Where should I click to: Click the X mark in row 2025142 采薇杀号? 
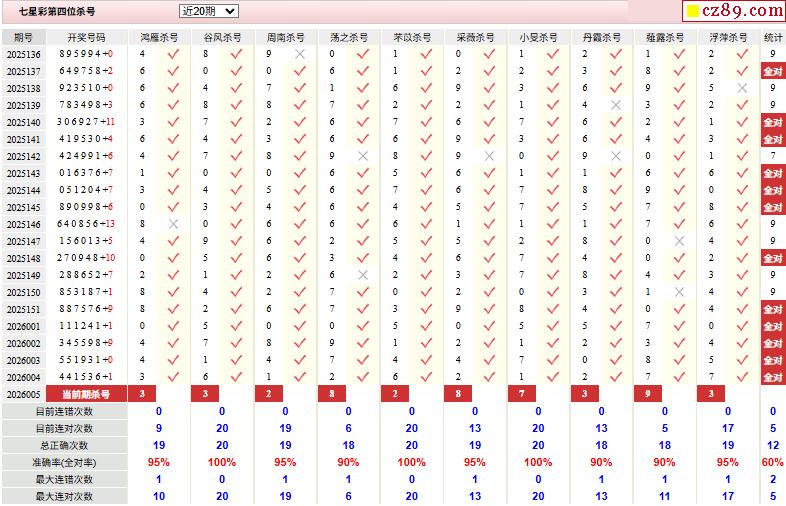click(x=489, y=156)
